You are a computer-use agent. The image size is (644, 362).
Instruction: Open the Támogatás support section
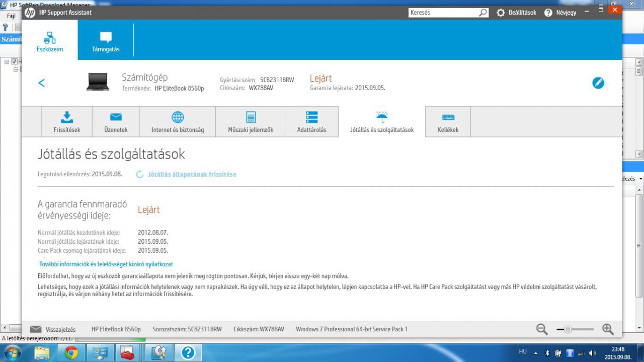[x=106, y=41]
